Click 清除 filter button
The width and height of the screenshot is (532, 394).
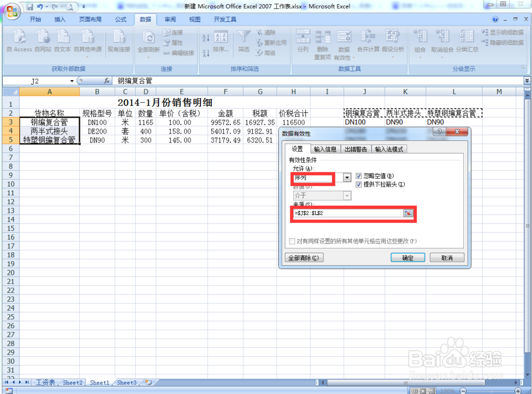[x=266, y=32]
